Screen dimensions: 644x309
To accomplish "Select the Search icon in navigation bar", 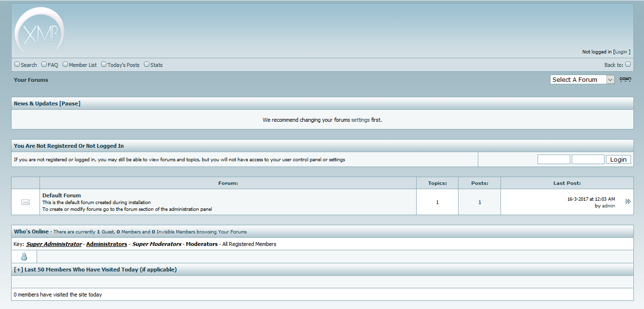I will pos(17,64).
